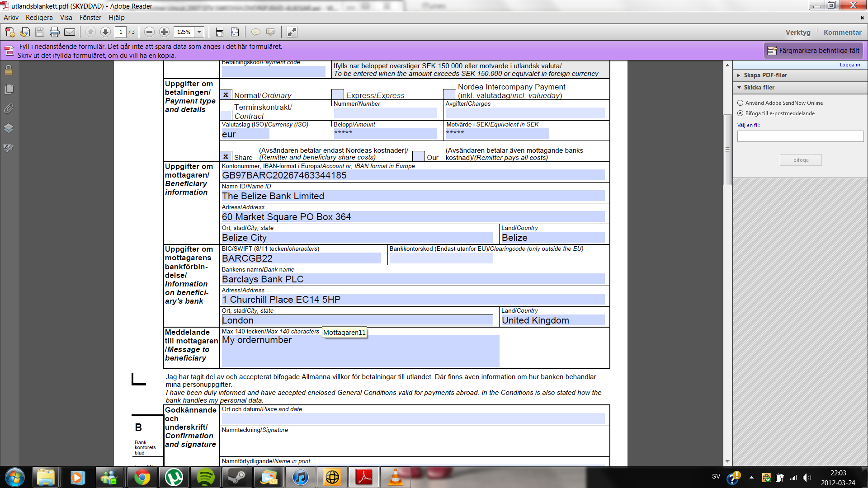Click the convert file icon beside Create PDF
The height and width of the screenshot is (488, 868).
(25, 32)
